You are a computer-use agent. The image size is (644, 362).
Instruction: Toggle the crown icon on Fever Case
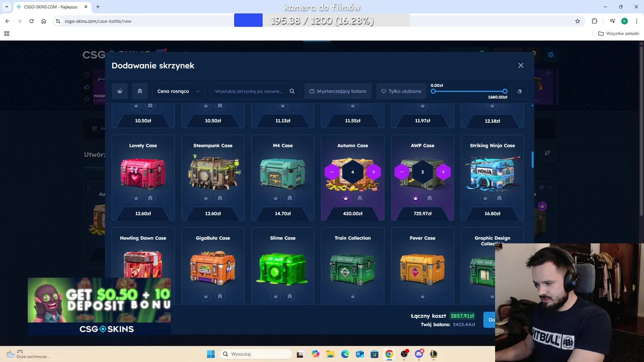coord(423,296)
